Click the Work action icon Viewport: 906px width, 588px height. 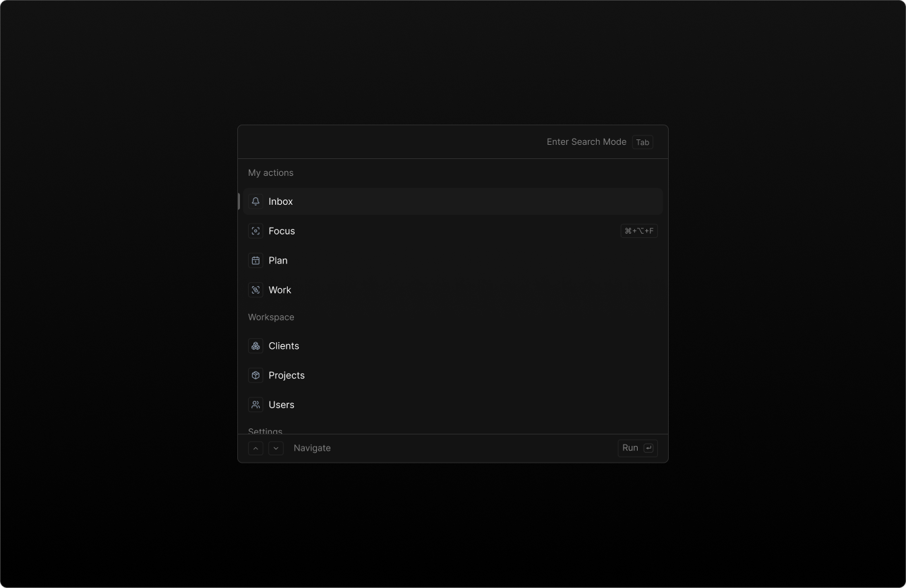pyautogui.click(x=255, y=290)
